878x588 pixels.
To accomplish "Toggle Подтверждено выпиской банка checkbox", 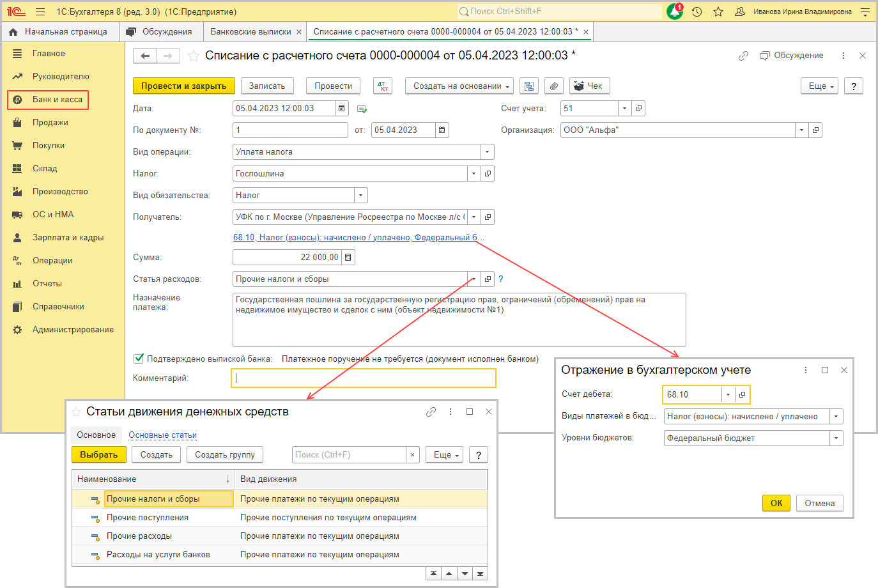I will (139, 359).
